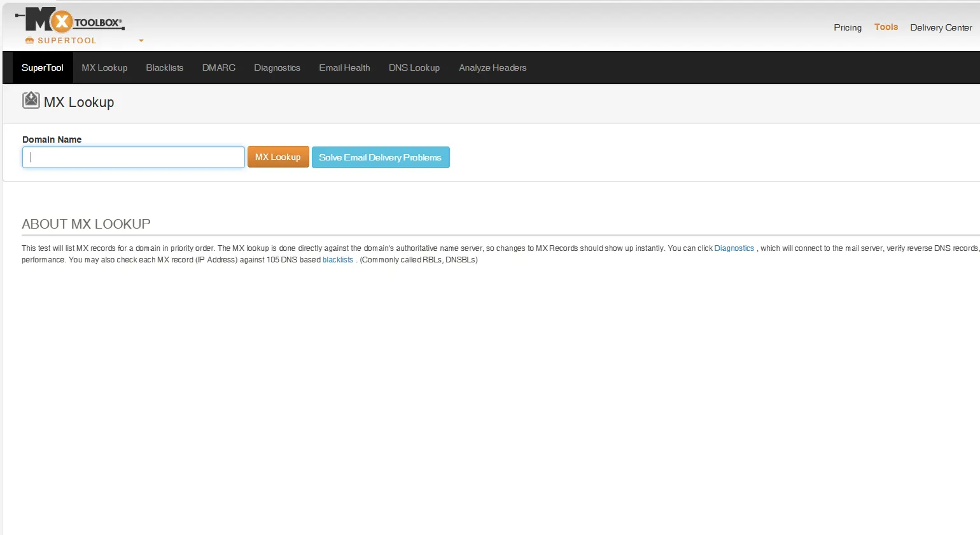Focus the Domain Name input field
The width and height of the screenshot is (980, 535).
pyautogui.click(x=134, y=157)
